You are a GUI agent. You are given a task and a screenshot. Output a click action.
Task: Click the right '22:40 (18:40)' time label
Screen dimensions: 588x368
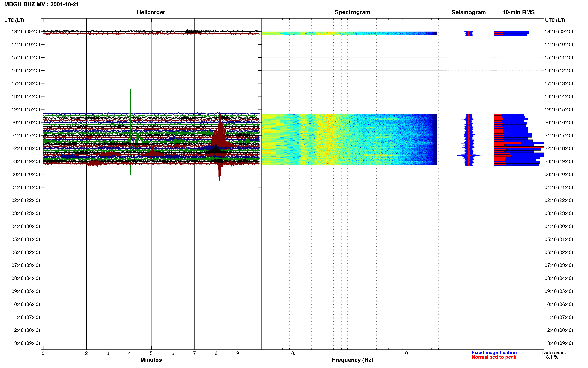tap(559, 148)
